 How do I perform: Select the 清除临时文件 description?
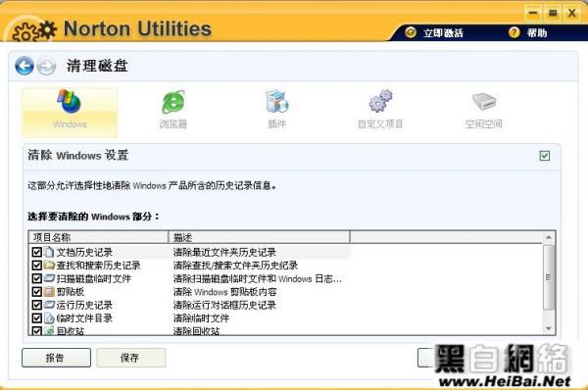coord(201,318)
